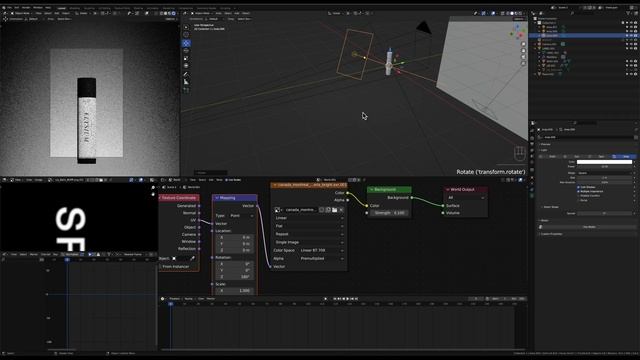
Task: Switch to the Modeling workspace tab
Action: pyautogui.click(x=75, y=8)
